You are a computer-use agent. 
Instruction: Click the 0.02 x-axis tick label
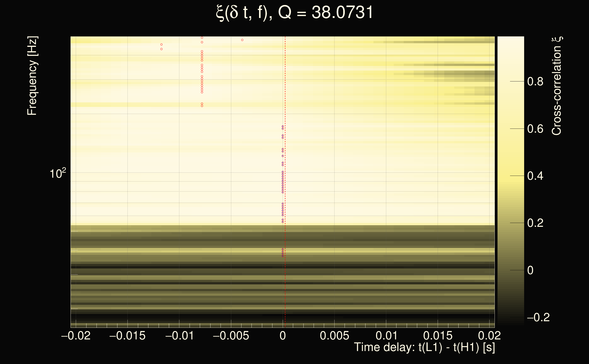tap(489, 336)
